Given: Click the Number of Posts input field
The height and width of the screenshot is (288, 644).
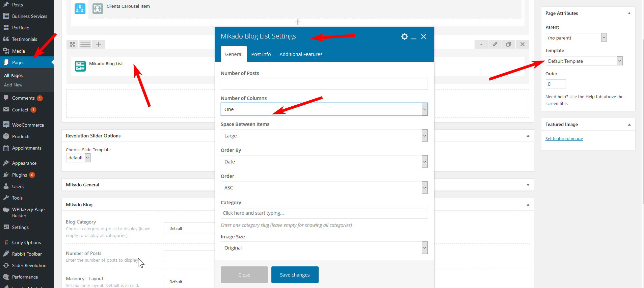Looking at the screenshot, I should tap(324, 84).
